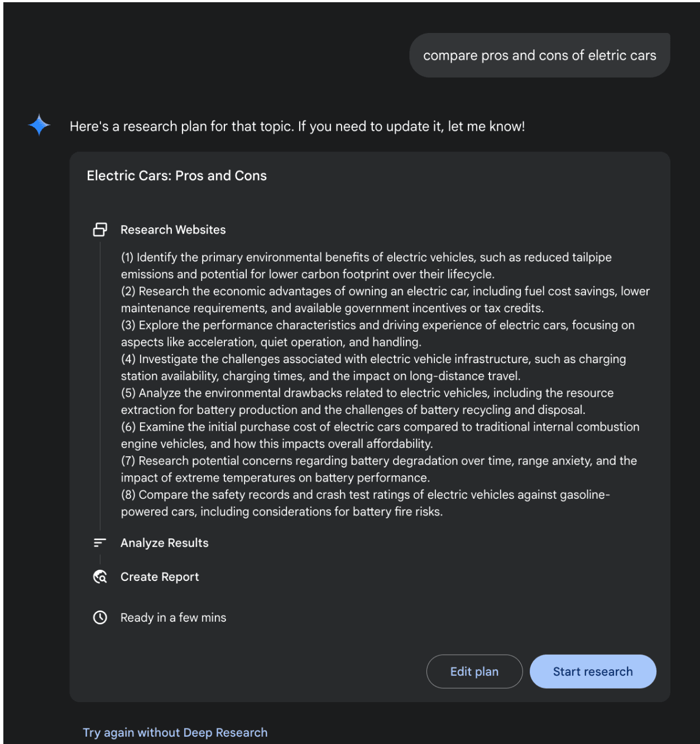Click the Create Report step icon
The width and height of the screenshot is (700, 744).
(100, 577)
